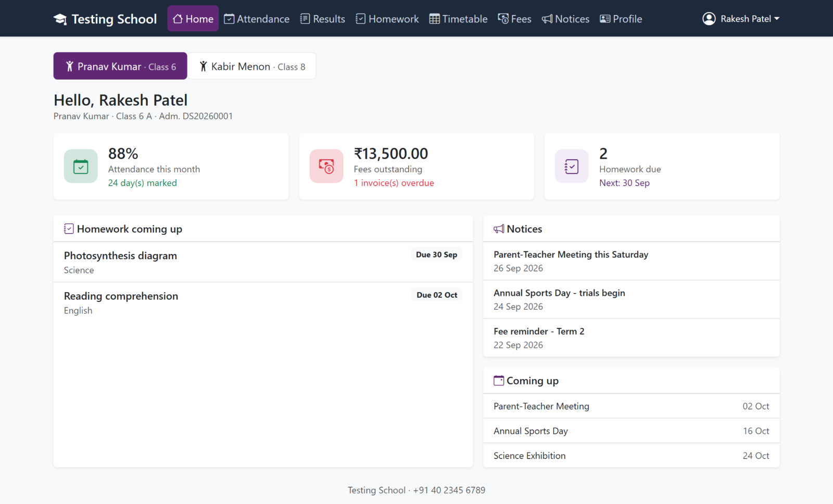The width and height of the screenshot is (833, 504).
Task: Click the red fees outstanding icon tile
Action: (x=326, y=166)
